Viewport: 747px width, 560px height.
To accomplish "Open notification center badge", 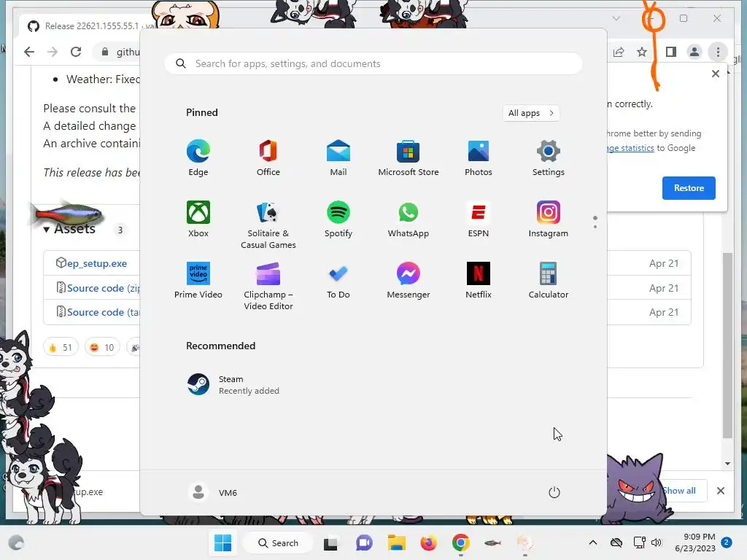I will click(727, 542).
